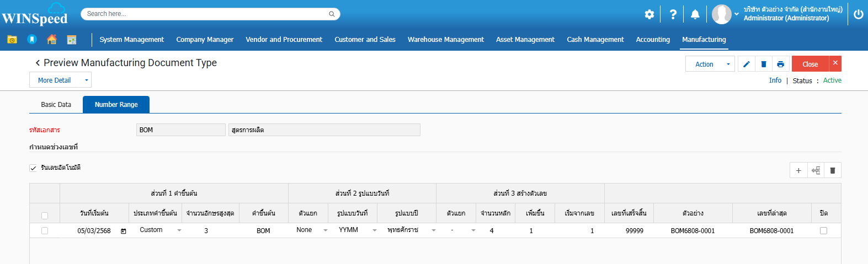Add a new number range row
This screenshot has height=264, width=868.
[x=798, y=170]
